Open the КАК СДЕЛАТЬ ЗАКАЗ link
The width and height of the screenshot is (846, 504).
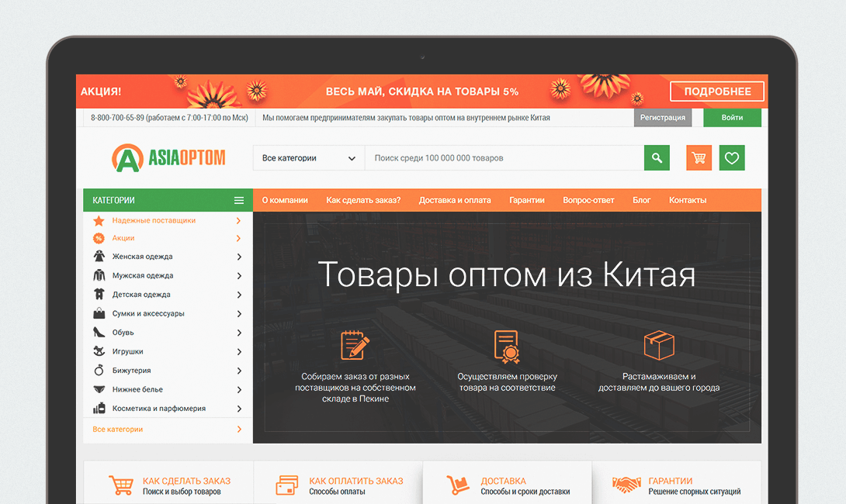(x=187, y=481)
